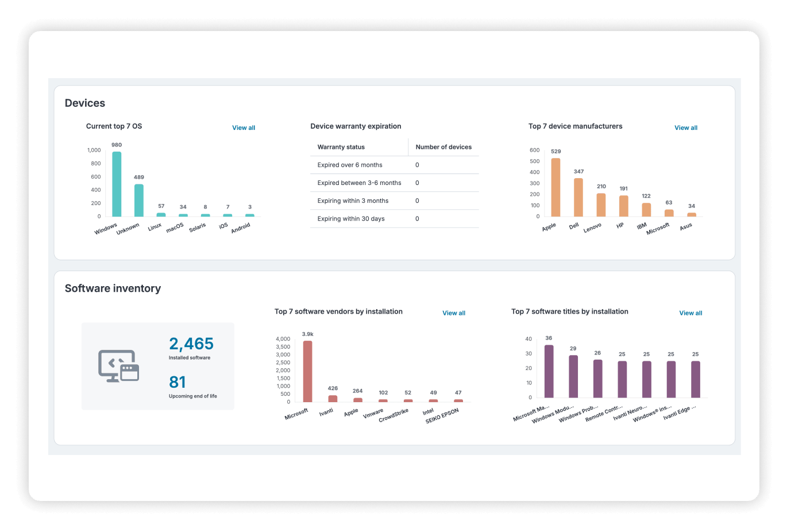Click the Dell bar showing 347

[578, 197]
